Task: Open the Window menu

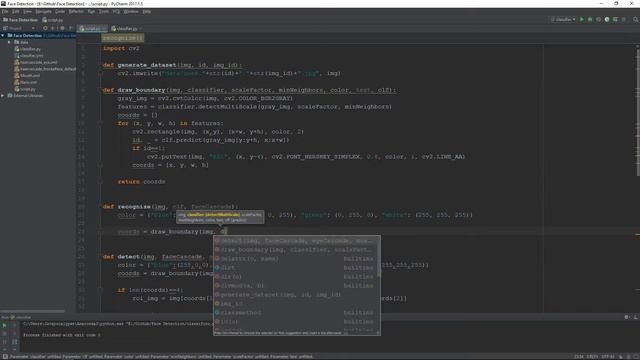Action: click(131, 12)
